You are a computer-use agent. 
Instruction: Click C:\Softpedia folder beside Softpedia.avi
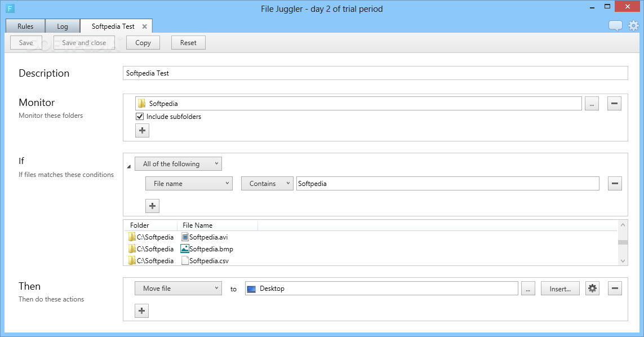151,237
